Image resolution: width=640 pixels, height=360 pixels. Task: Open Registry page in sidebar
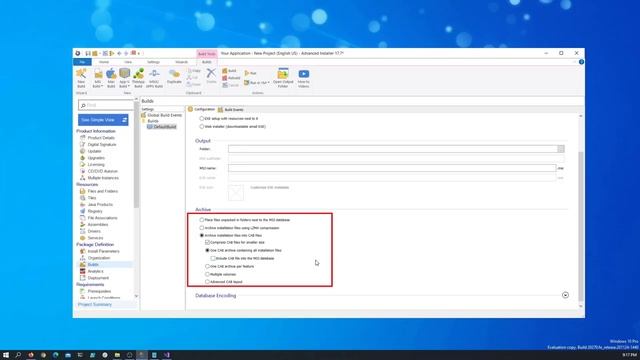[95, 211]
